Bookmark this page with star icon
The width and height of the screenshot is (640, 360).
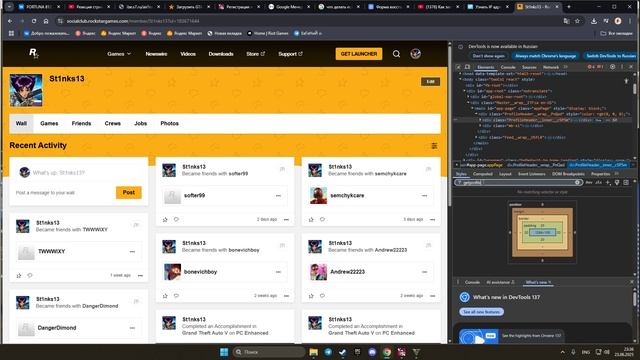click(x=577, y=21)
